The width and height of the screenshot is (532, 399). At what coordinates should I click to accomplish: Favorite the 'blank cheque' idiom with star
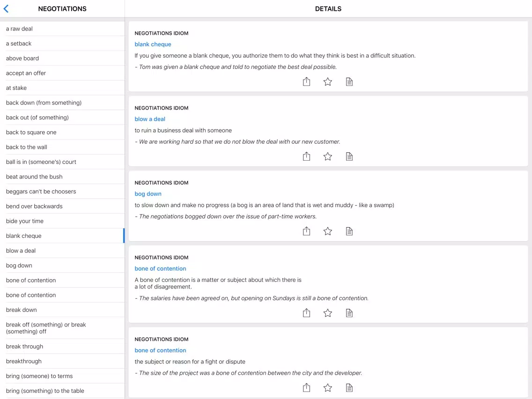pos(328,82)
